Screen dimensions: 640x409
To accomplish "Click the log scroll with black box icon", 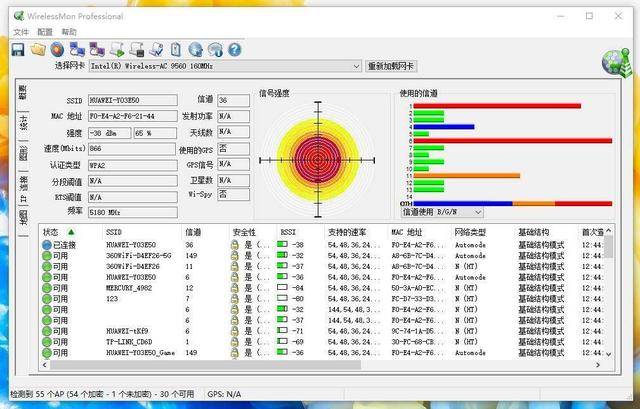I will coord(137,50).
